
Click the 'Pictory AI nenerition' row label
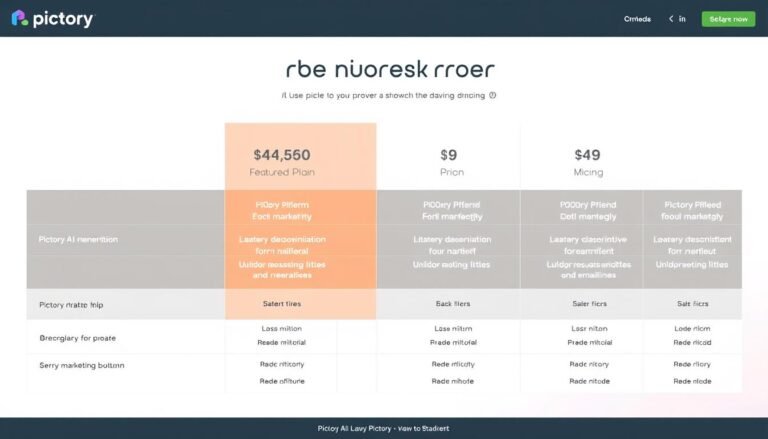click(x=78, y=240)
